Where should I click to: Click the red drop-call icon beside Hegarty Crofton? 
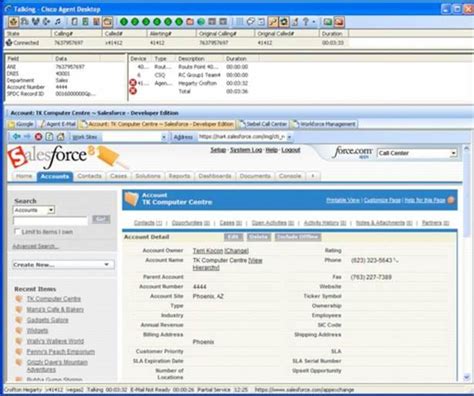coord(133,83)
